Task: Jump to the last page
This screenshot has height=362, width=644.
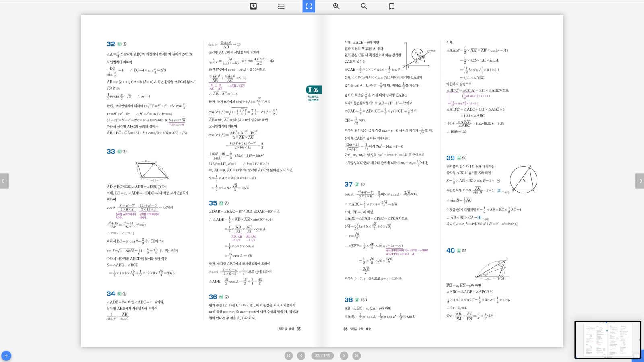Action: (357, 356)
